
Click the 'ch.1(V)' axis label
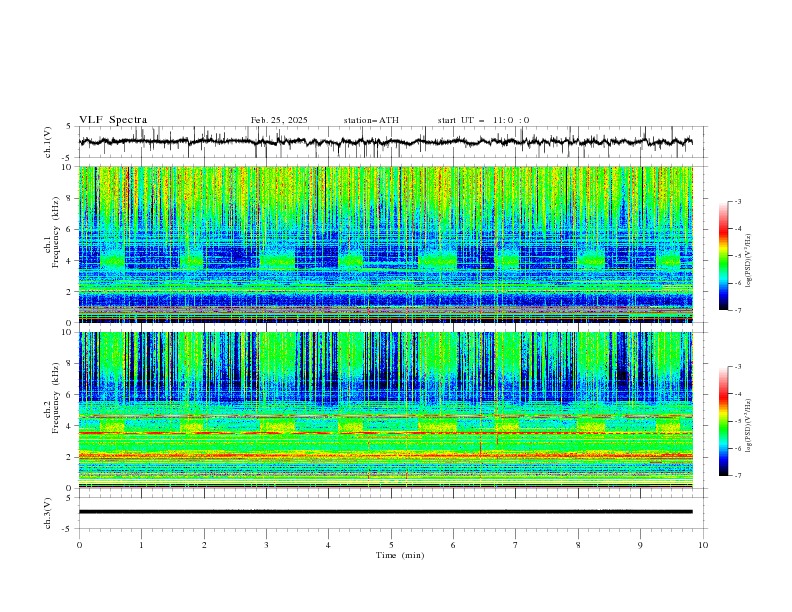(48, 142)
